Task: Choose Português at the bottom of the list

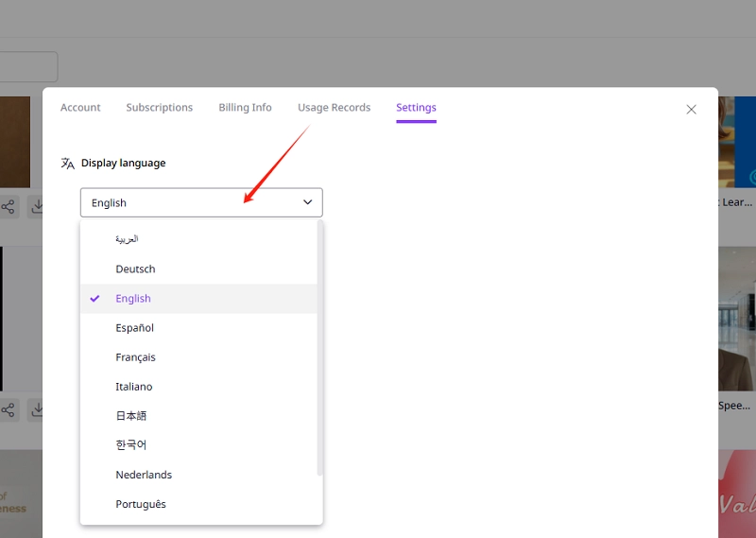Action: 141,504
